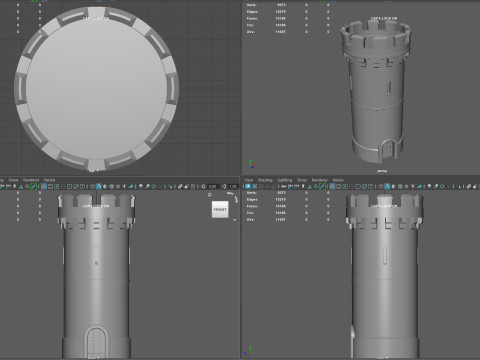
Task: Toggle Film Gate in front view panel
Action: pyautogui.click(x=50, y=186)
